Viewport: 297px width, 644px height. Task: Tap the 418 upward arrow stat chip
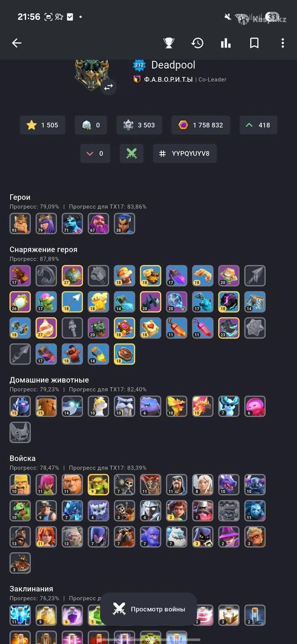(x=258, y=125)
